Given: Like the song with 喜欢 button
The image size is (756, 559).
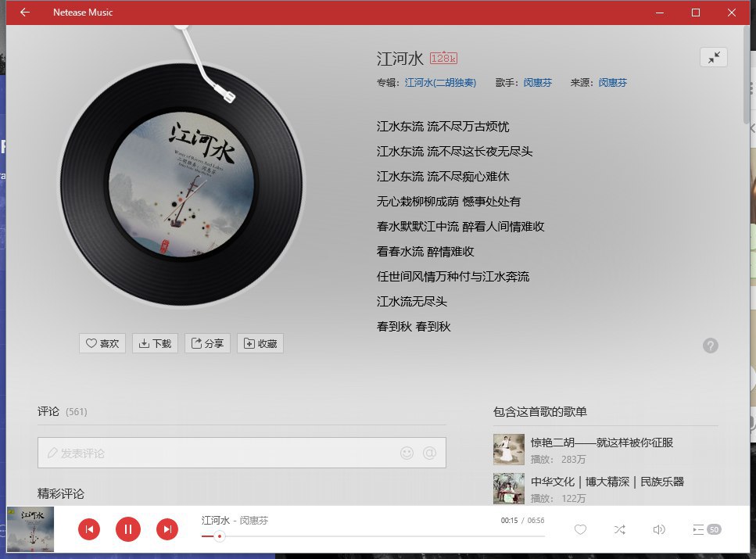Looking at the screenshot, I should pos(102,343).
